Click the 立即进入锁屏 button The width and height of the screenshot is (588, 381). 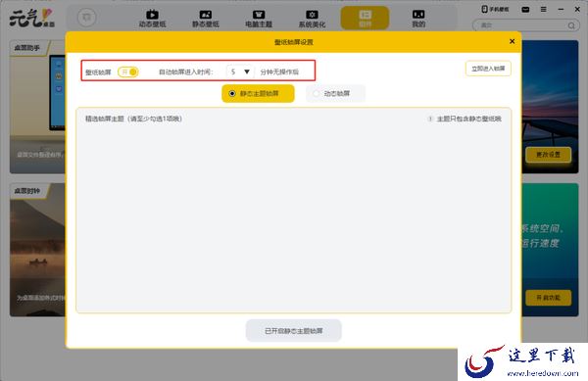click(488, 69)
